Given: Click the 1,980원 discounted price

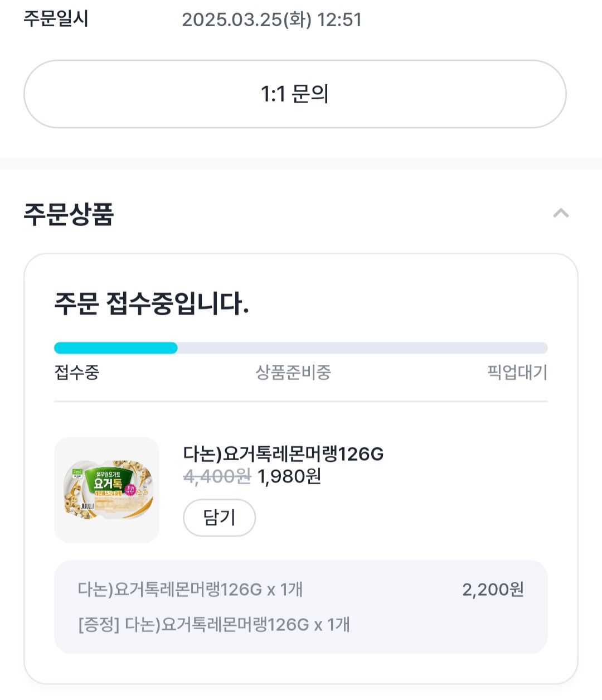Looking at the screenshot, I should click(289, 476).
